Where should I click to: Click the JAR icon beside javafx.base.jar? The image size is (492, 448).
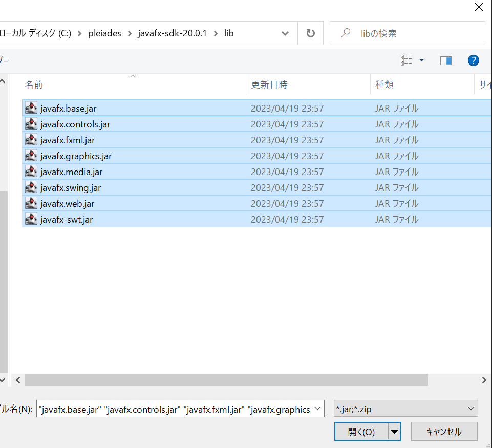click(x=31, y=108)
